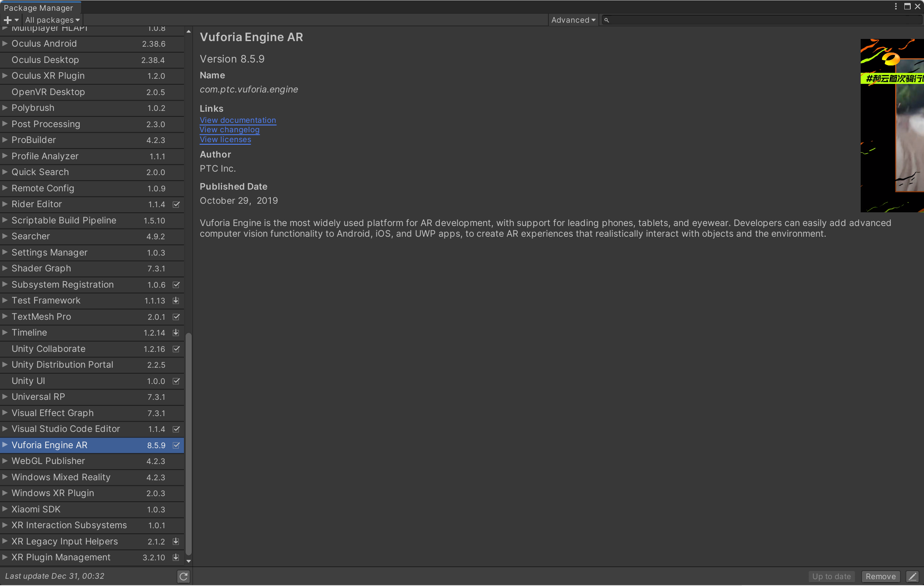Select Scriptable Build Pipeline package

pyautogui.click(x=92, y=220)
